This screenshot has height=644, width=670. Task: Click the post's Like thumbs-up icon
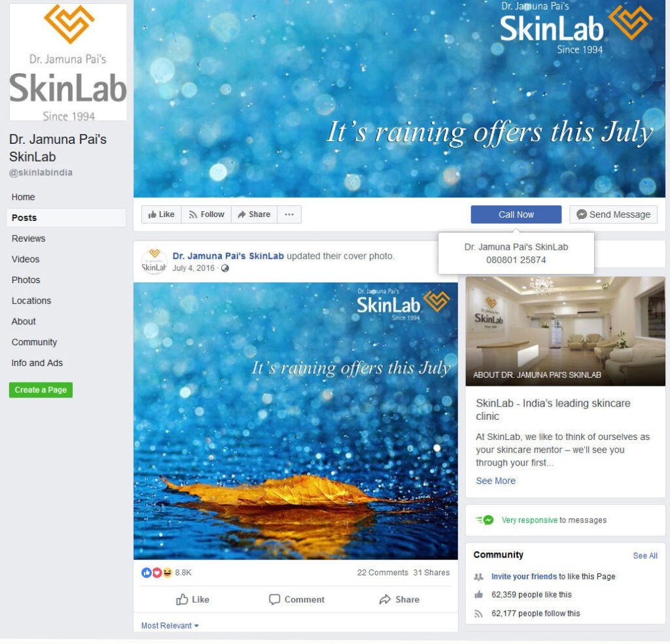[x=182, y=600]
